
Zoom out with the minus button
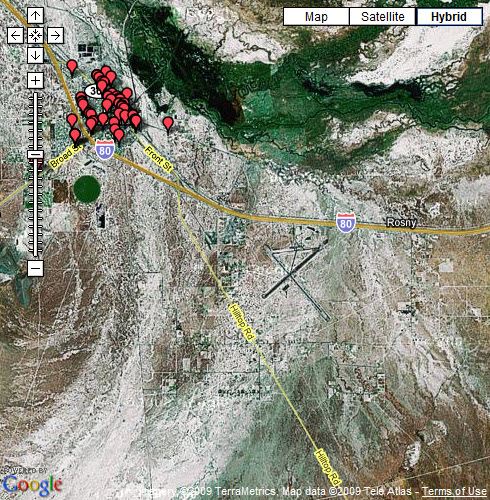[x=35, y=268]
